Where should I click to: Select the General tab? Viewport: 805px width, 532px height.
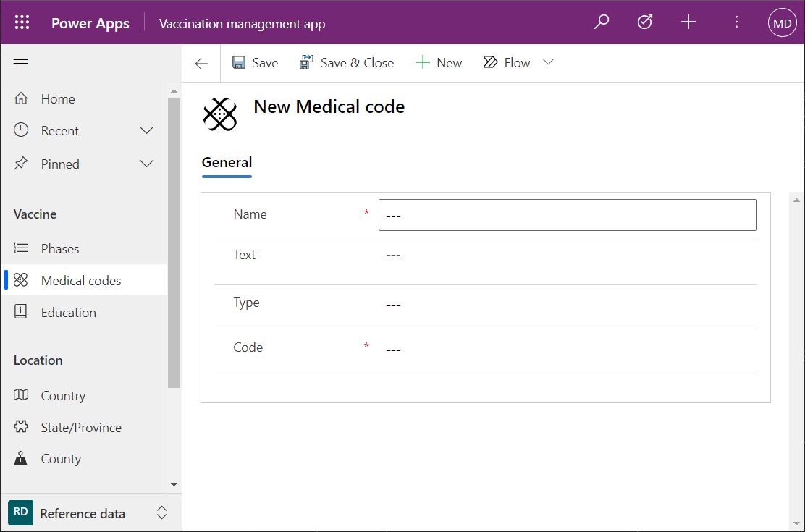click(x=227, y=163)
